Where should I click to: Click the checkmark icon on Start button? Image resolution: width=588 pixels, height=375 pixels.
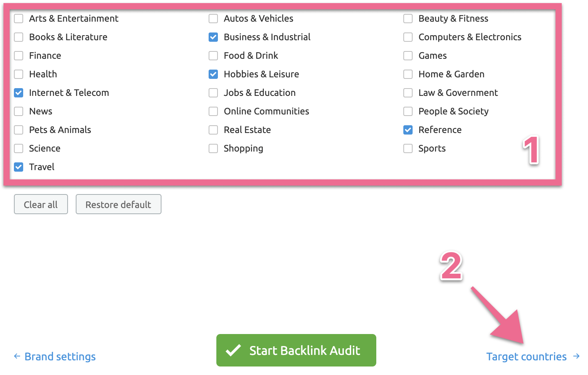click(x=233, y=350)
